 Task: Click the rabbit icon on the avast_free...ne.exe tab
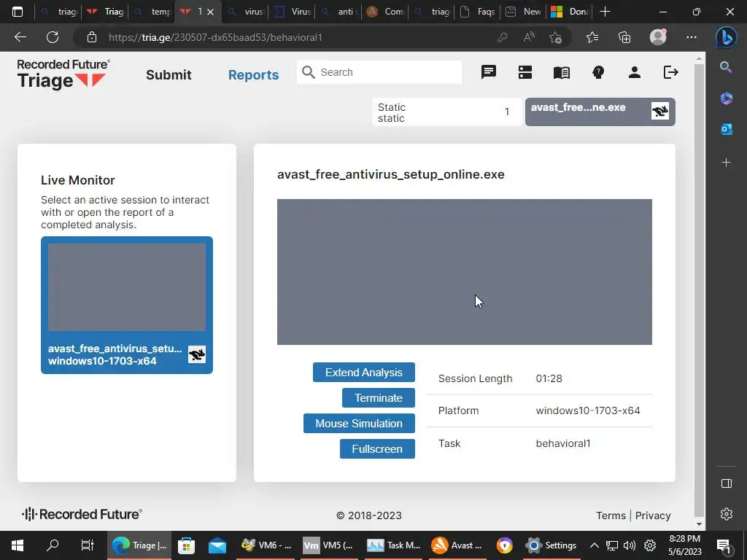pyautogui.click(x=659, y=112)
